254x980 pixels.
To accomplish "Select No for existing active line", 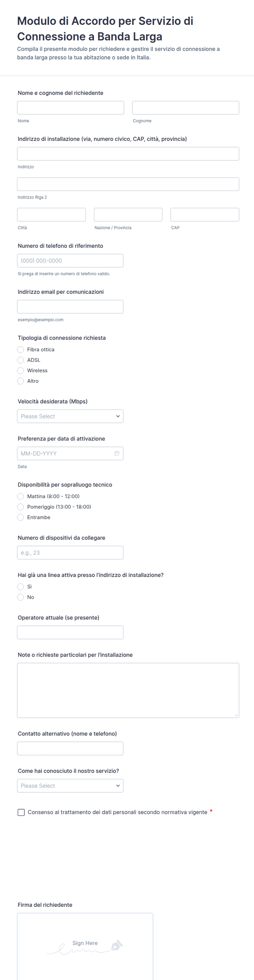I will [x=20, y=597].
